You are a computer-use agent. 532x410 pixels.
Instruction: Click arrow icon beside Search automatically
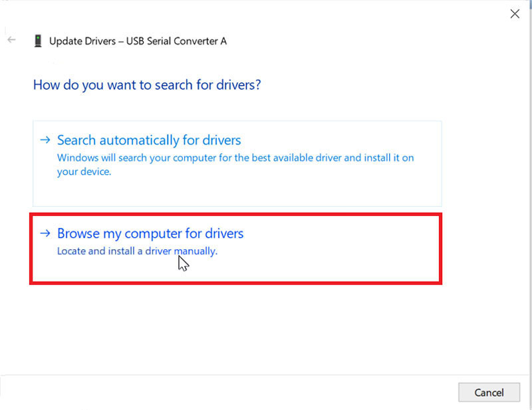coord(45,140)
